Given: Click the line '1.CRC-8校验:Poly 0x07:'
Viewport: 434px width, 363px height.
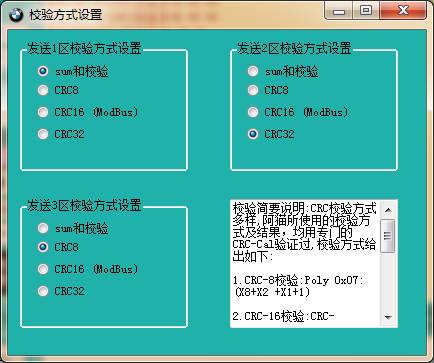Looking at the screenshot, I should tap(298, 280).
